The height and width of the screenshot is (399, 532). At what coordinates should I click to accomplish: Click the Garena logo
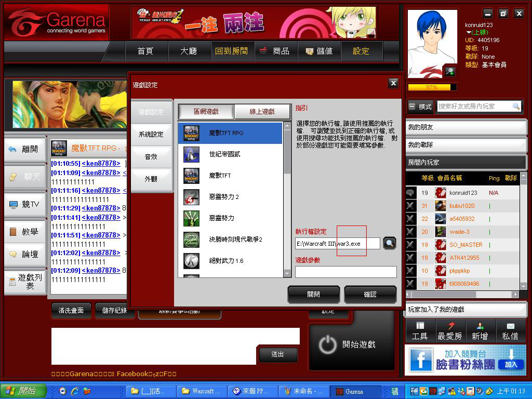tap(57, 22)
